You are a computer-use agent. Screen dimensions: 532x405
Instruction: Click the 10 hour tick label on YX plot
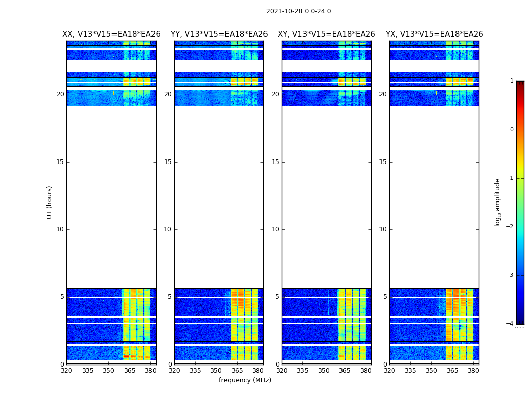(383, 229)
